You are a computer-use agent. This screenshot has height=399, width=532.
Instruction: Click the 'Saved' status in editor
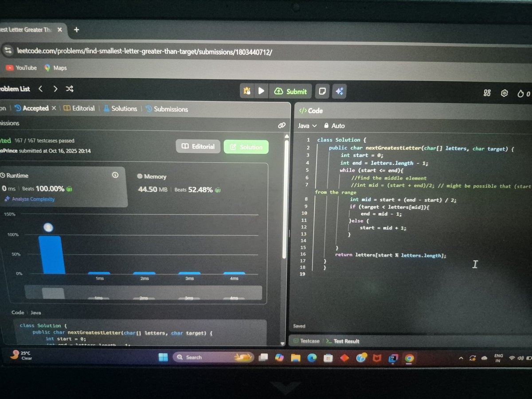[x=299, y=326]
